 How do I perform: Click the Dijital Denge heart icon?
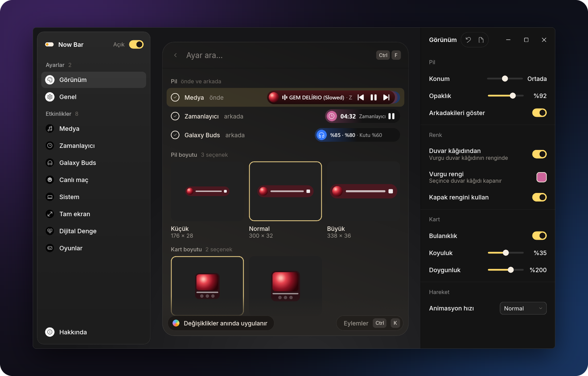click(x=50, y=231)
